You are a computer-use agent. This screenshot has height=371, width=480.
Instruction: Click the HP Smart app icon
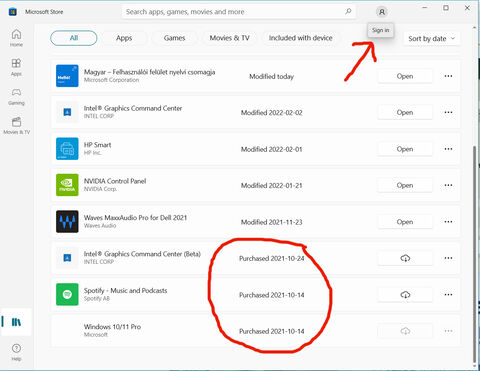(x=67, y=149)
